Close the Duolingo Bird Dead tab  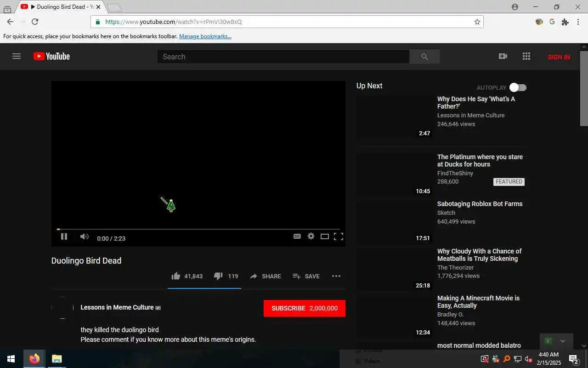coord(98,7)
